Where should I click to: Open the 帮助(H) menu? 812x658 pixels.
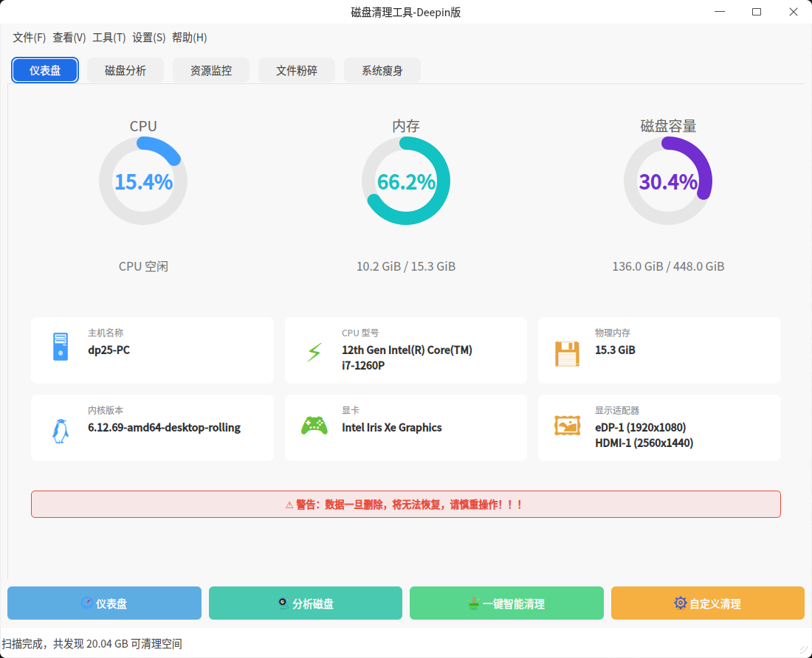pos(189,38)
